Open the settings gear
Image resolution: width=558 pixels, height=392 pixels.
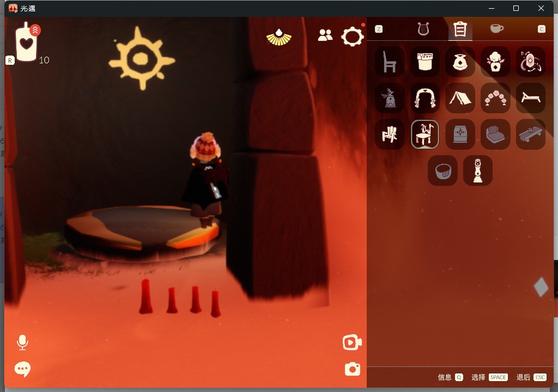click(353, 36)
